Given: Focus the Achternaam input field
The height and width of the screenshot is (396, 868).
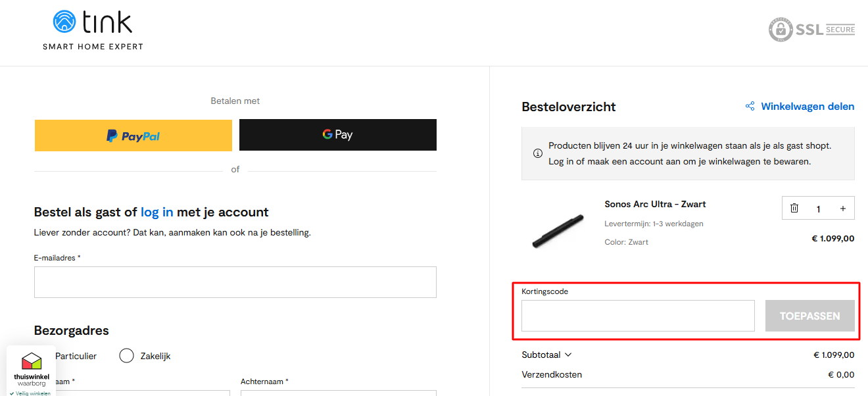Looking at the screenshot, I should click(x=338, y=393).
